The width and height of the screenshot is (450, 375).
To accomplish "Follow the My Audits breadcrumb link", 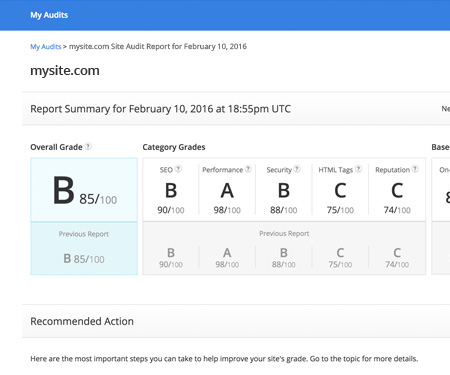I will click(46, 47).
